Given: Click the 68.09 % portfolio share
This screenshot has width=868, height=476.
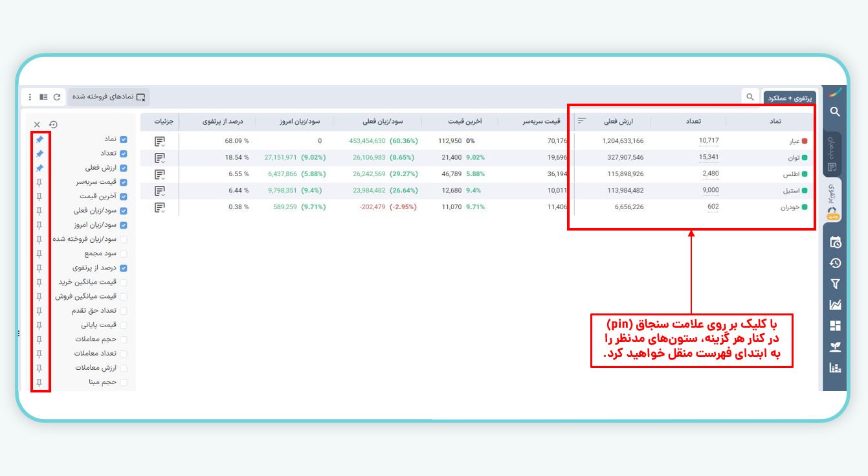Looking at the screenshot, I should (237, 141).
